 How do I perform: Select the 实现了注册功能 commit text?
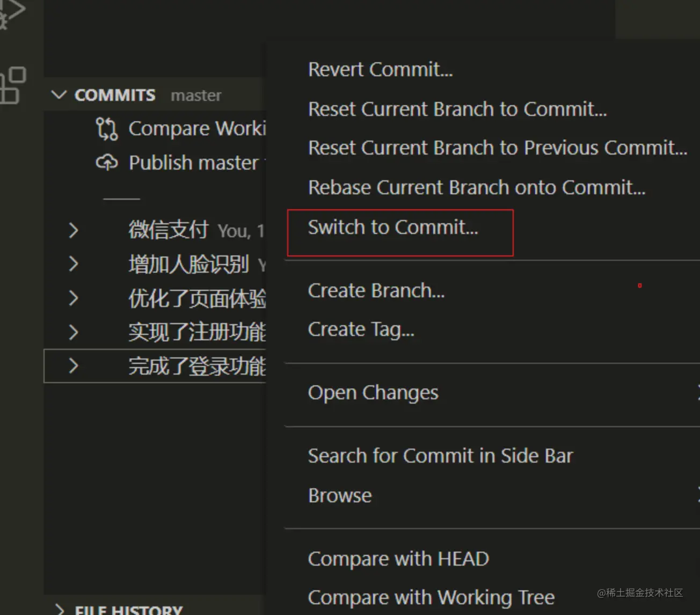pyautogui.click(x=197, y=332)
